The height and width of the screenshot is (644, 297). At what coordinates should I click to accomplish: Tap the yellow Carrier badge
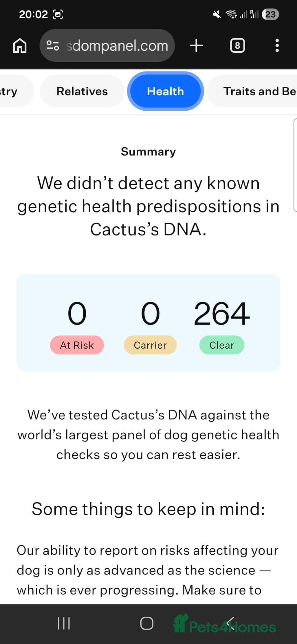[150, 345]
